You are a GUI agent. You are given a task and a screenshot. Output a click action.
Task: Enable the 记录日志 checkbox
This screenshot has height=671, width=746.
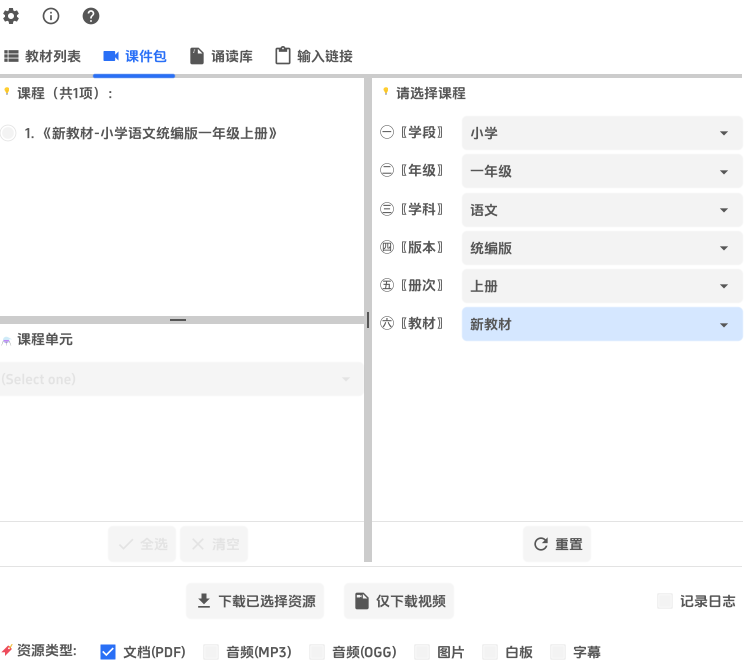(x=665, y=601)
